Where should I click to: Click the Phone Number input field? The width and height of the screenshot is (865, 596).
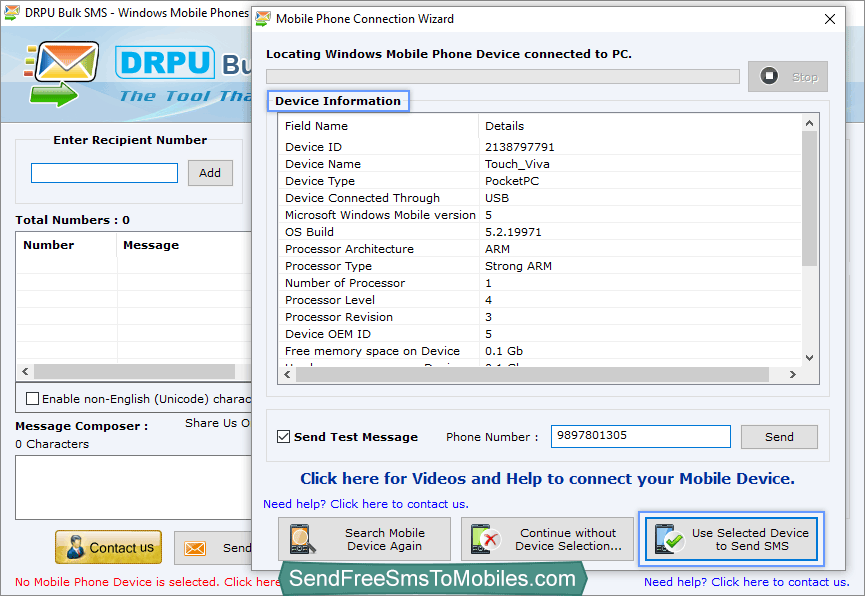click(x=640, y=437)
